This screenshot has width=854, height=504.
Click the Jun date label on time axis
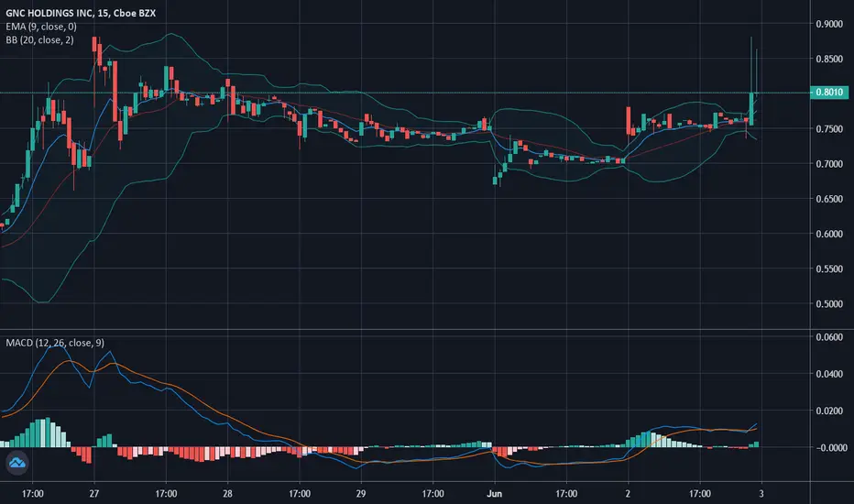click(494, 494)
